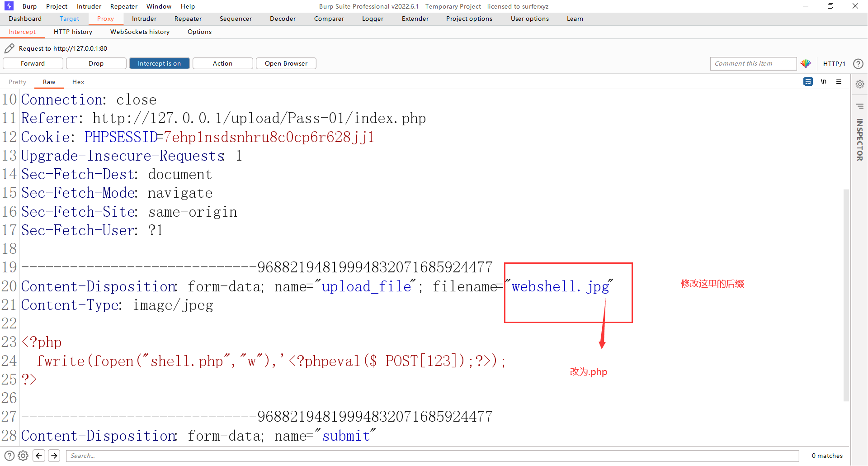Viewport: 868px width, 466px height.
Task: Open the proxy Options sub-tab
Action: pos(199,32)
